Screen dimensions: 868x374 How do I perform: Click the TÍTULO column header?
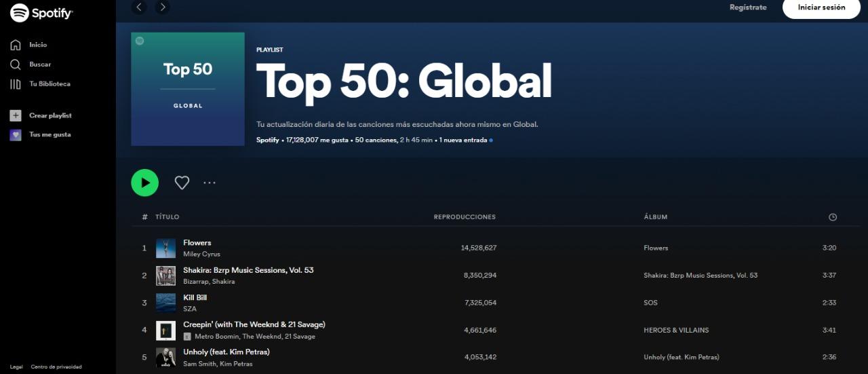pyautogui.click(x=167, y=217)
